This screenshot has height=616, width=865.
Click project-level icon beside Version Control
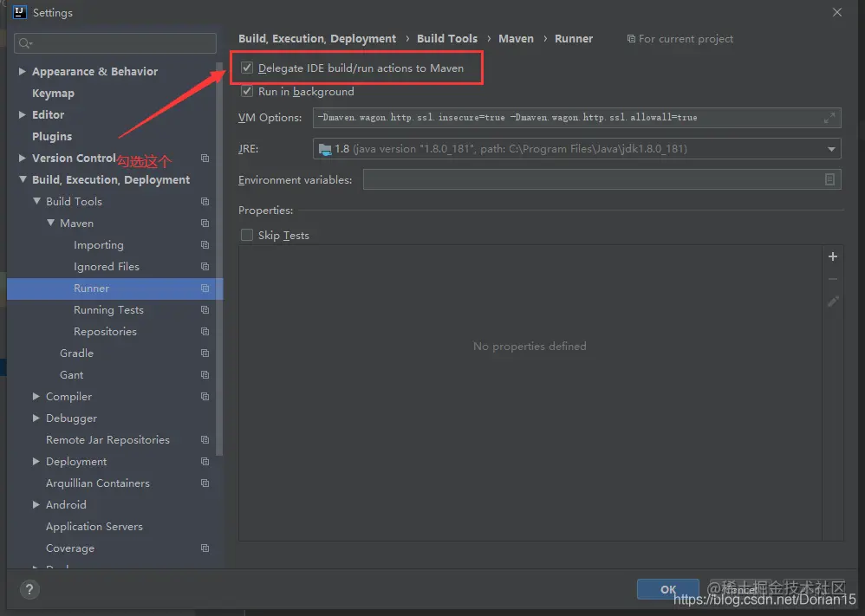point(205,158)
